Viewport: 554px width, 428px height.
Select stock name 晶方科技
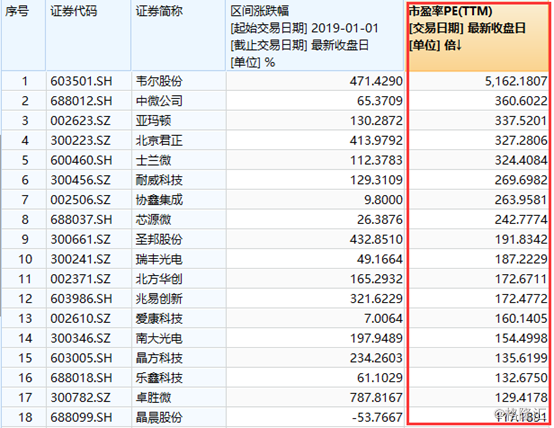[x=159, y=358]
